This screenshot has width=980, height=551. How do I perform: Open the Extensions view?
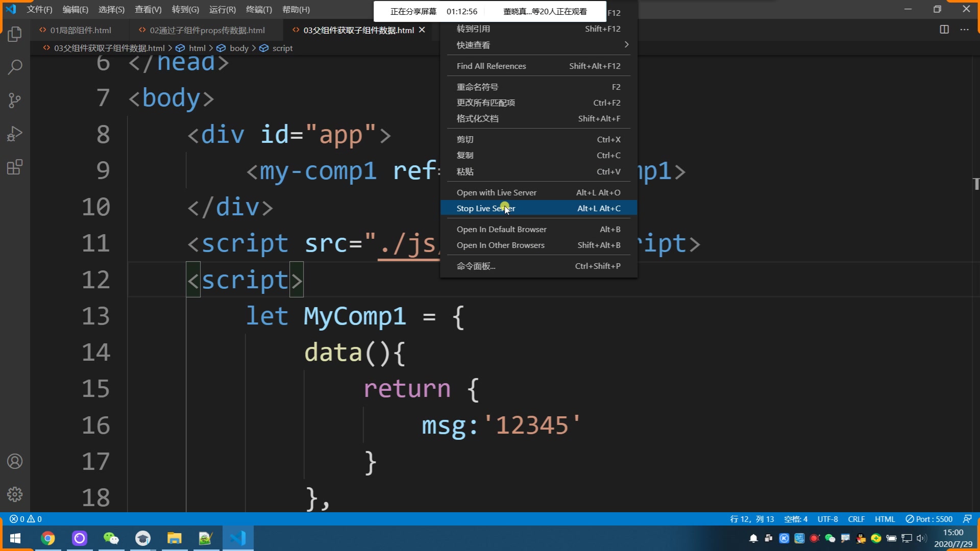[15, 167]
